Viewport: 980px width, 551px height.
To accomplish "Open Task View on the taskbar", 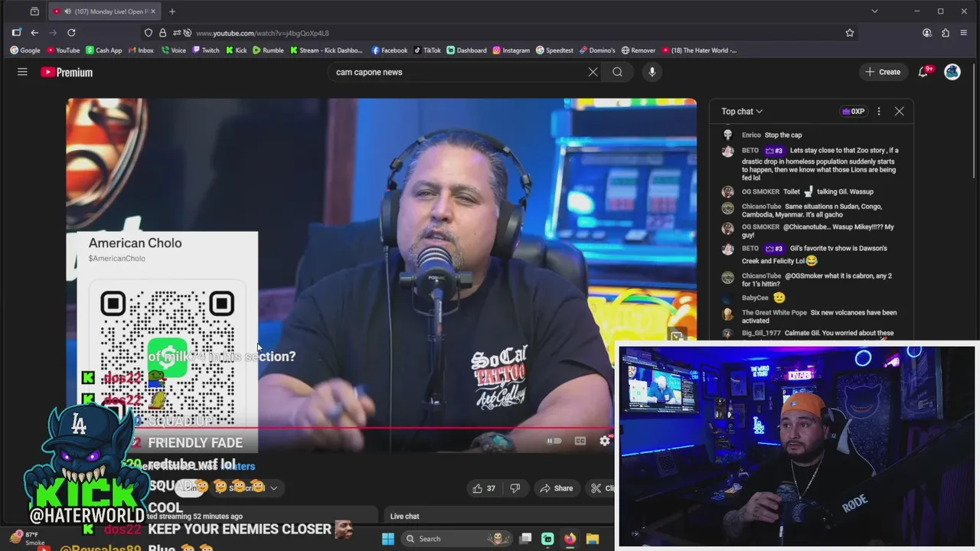I will tap(525, 539).
